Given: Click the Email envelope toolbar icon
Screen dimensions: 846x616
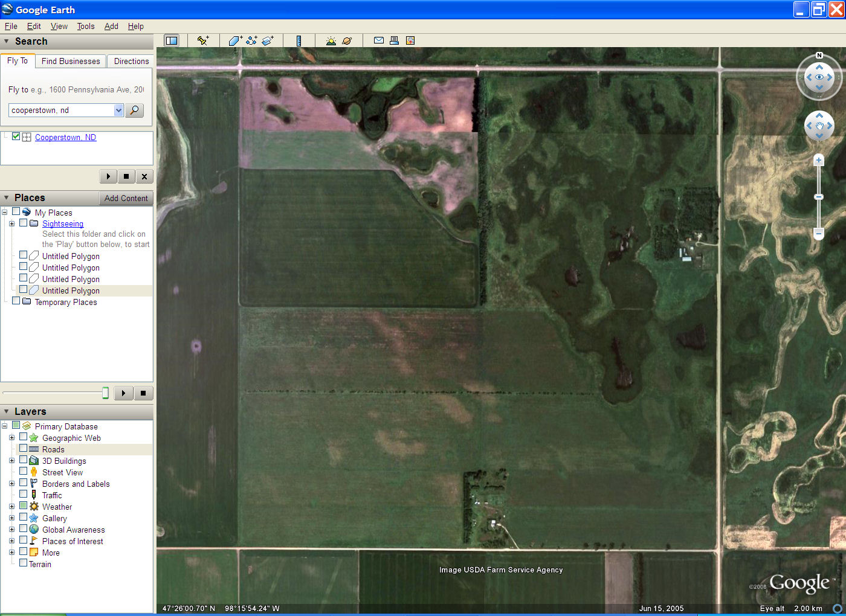Looking at the screenshot, I should [379, 40].
